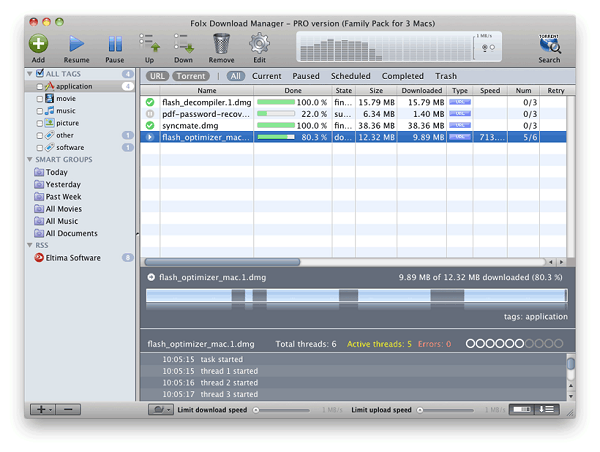The height and width of the screenshot is (452, 600).
Task: Select the pdf-password-recovery download row
Action: click(205, 114)
